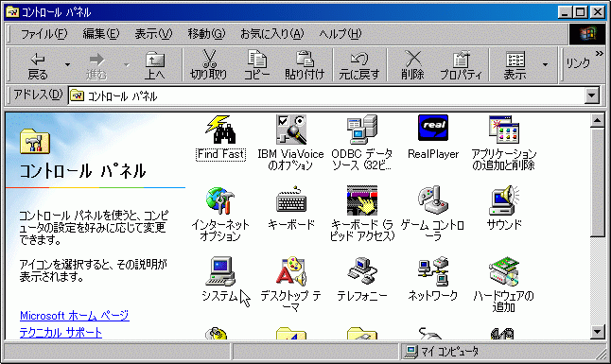
Task: Select the サウンド speaker icon
Action: pyautogui.click(x=504, y=200)
